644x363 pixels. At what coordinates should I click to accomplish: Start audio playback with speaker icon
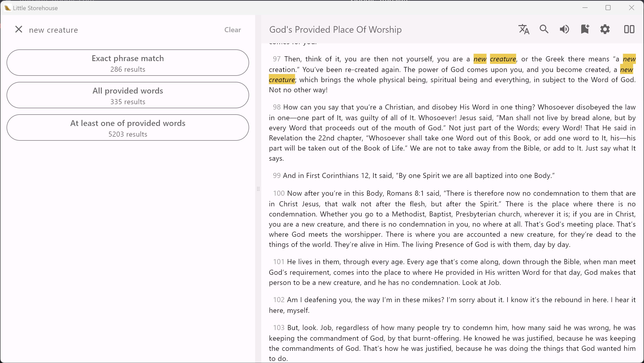[x=564, y=29]
